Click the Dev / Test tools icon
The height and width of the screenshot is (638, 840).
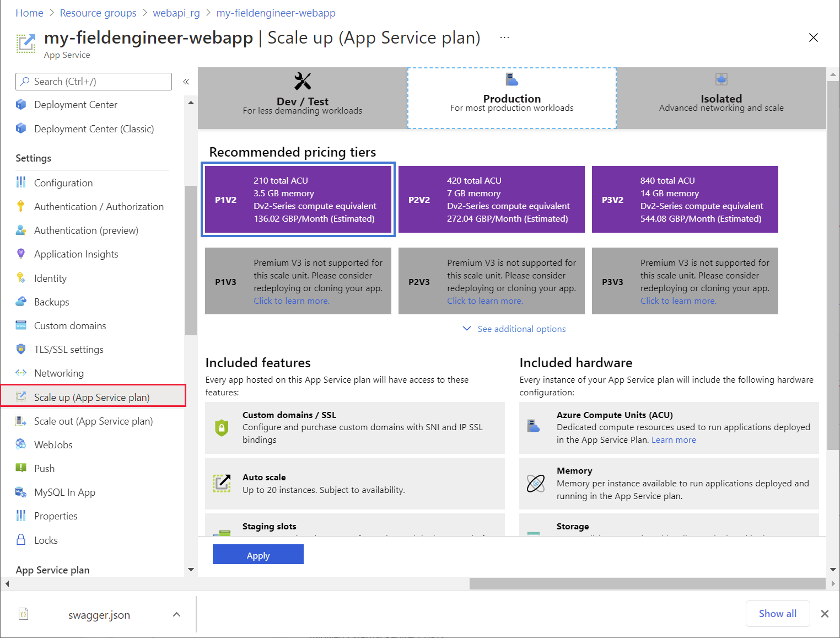click(303, 81)
